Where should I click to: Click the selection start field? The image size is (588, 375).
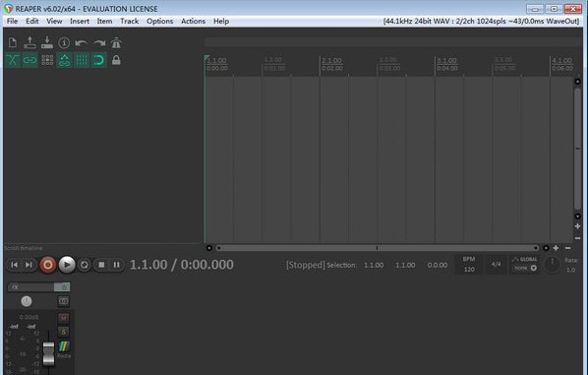point(374,265)
